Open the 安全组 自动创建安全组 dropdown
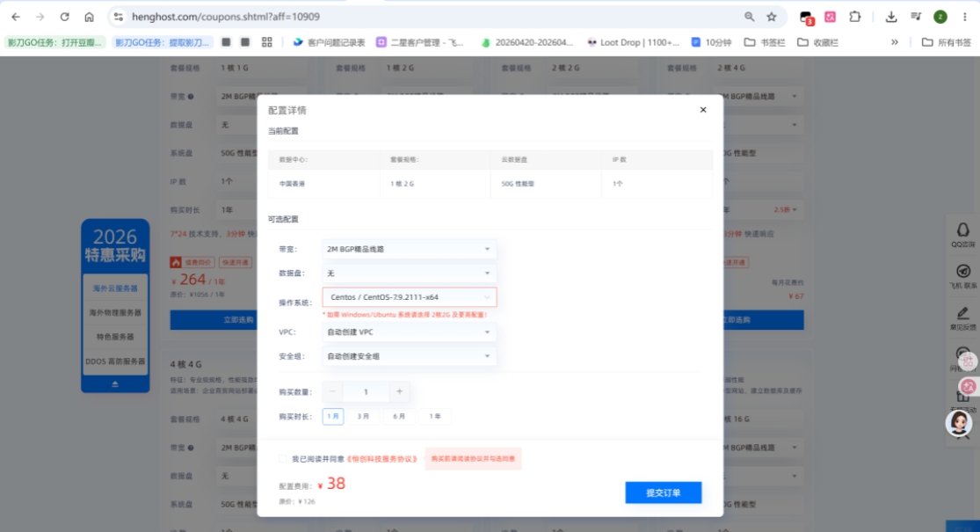The height and width of the screenshot is (532, 980). point(410,356)
